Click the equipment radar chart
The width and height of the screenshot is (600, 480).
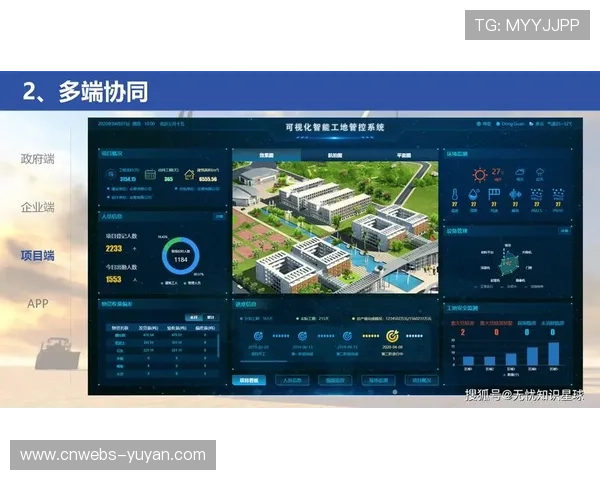tap(508, 263)
